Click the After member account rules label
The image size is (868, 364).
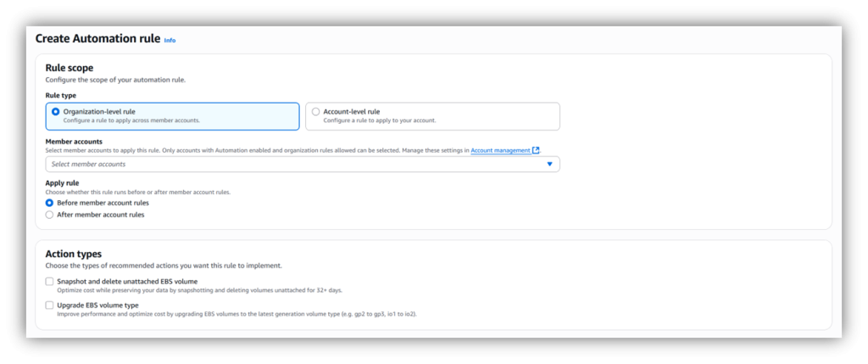click(x=100, y=215)
